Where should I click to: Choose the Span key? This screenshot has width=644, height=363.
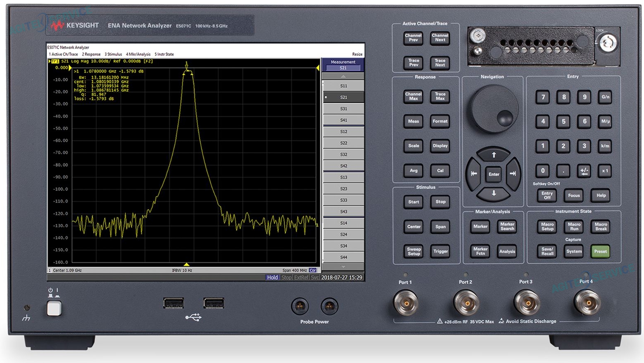[440, 227]
